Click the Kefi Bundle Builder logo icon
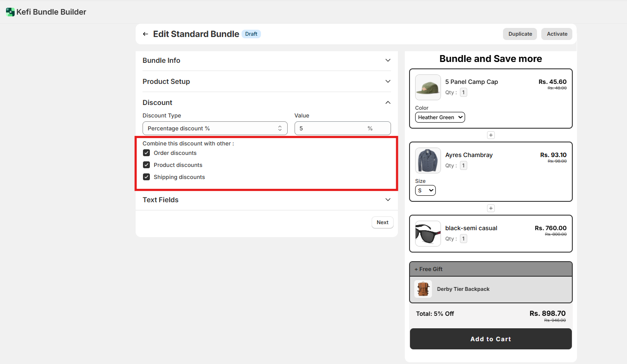This screenshot has height=364, width=627. 10,12
